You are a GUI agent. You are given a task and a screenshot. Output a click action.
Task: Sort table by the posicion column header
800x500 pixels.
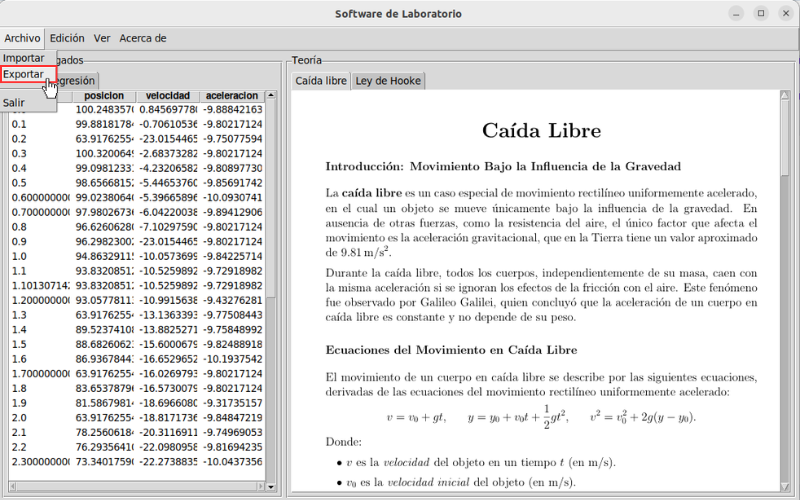click(x=104, y=96)
